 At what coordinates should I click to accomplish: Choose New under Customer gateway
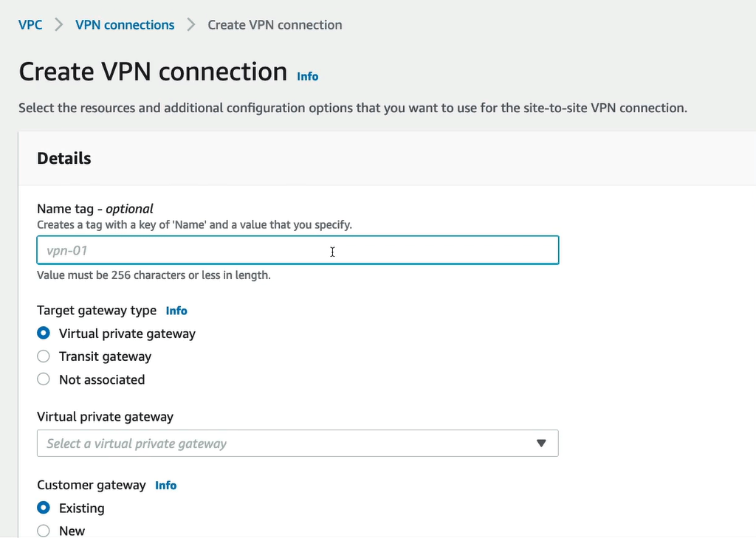[x=44, y=531]
